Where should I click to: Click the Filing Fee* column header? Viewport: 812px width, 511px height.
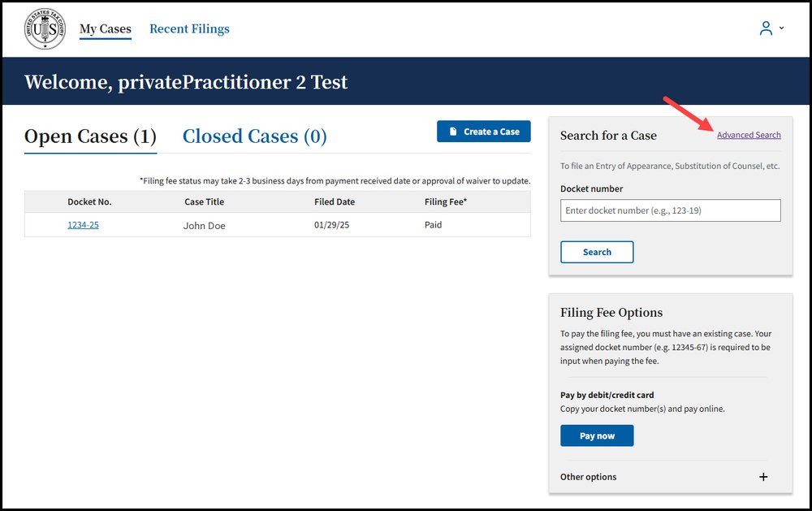[446, 202]
